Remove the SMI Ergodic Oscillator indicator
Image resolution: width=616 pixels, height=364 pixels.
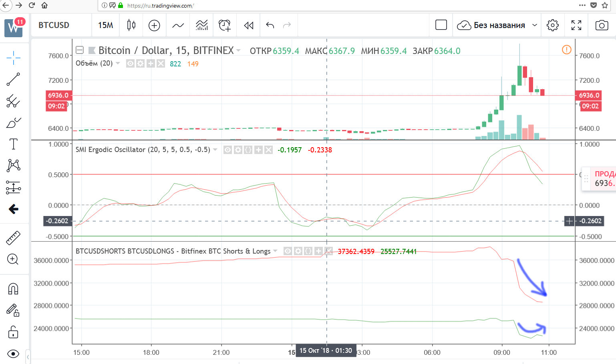[268, 150]
